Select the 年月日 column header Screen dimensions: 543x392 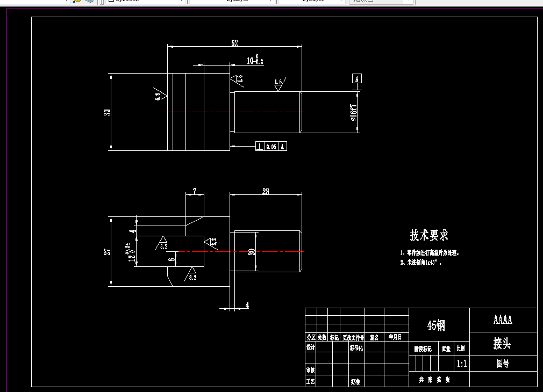[395, 337]
